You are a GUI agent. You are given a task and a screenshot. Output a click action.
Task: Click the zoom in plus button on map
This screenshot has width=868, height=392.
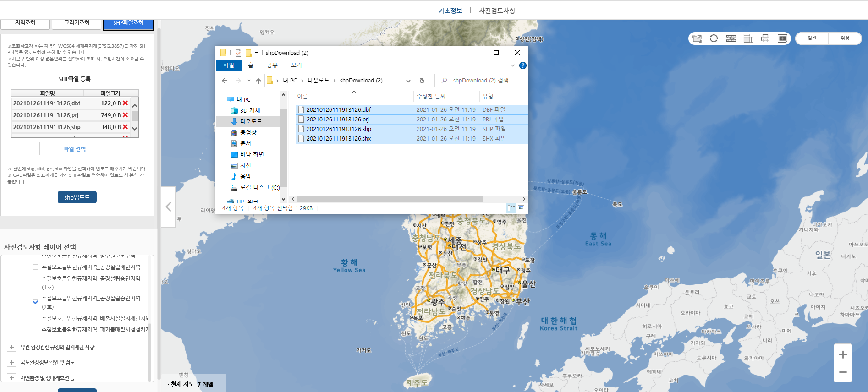pyautogui.click(x=842, y=355)
